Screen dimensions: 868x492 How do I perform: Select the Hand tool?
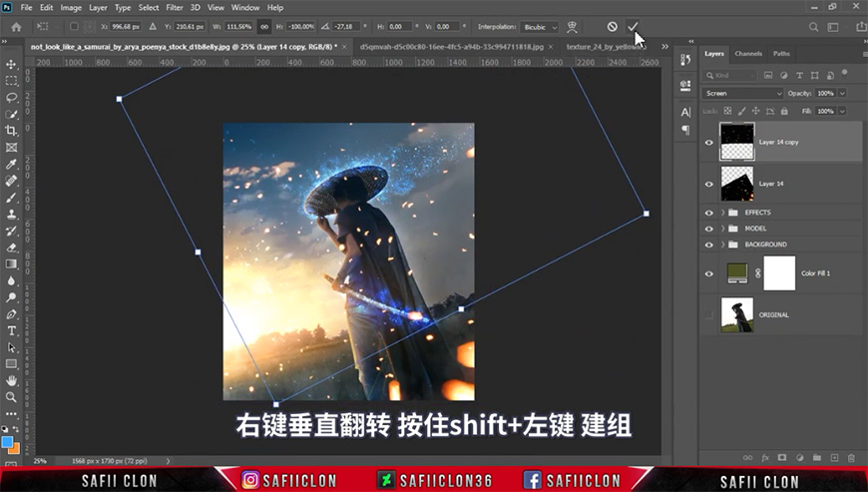tap(11, 380)
